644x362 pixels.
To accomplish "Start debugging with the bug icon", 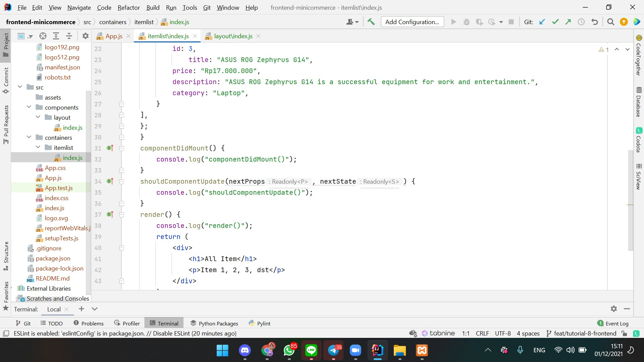I will coord(467,21).
